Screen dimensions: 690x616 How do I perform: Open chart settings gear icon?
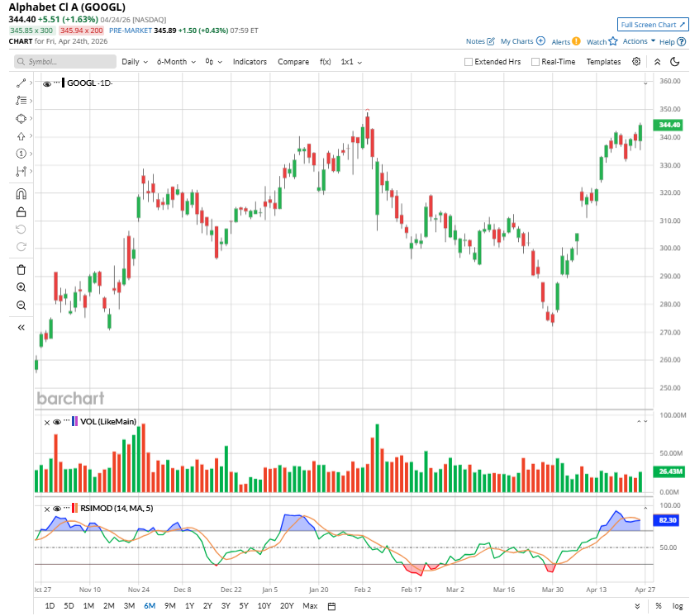point(636,62)
